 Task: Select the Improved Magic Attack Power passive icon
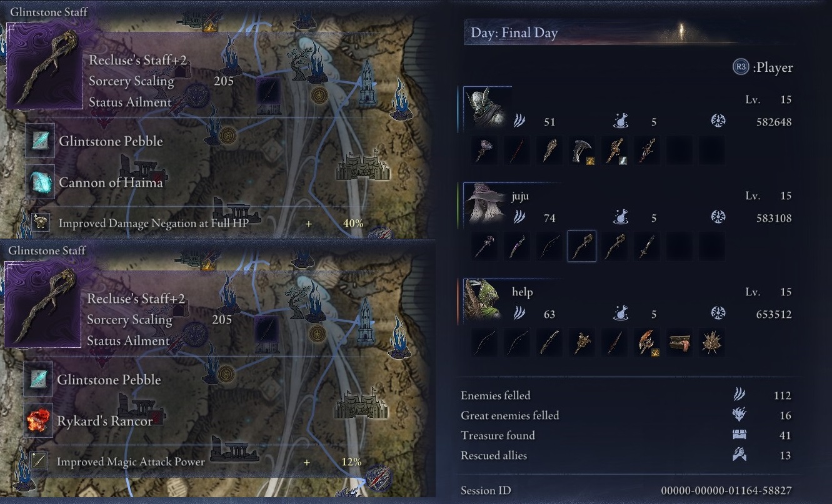click(x=39, y=461)
